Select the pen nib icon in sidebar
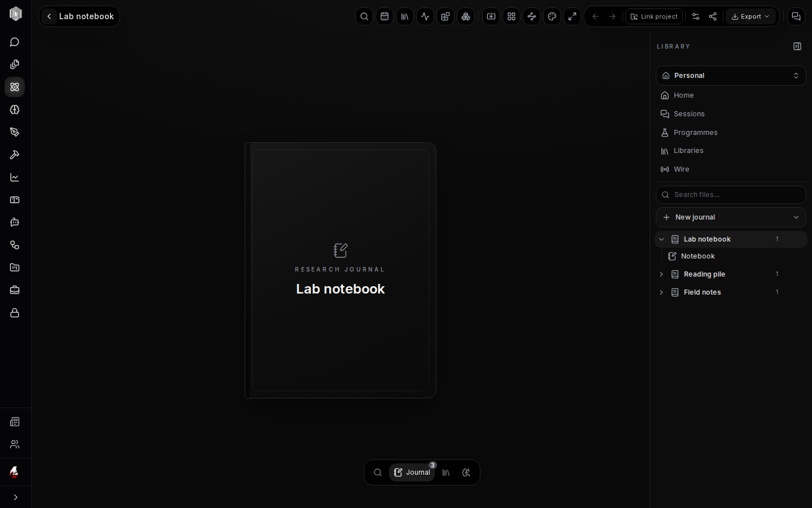 pos(15,132)
